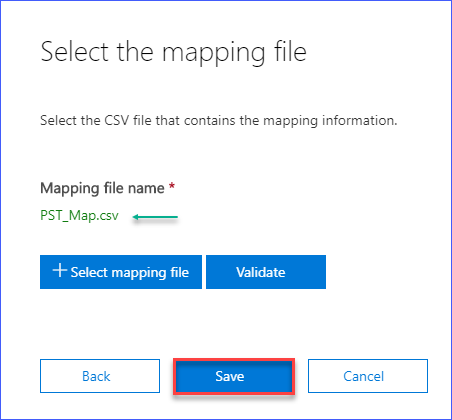Go back to the previous step

[100, 376]
